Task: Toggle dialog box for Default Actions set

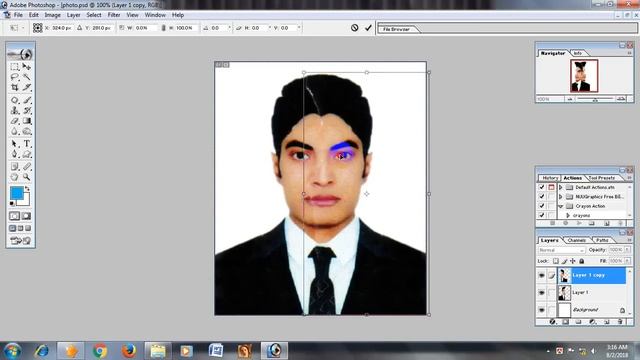Action: click(x=551, y=187)
